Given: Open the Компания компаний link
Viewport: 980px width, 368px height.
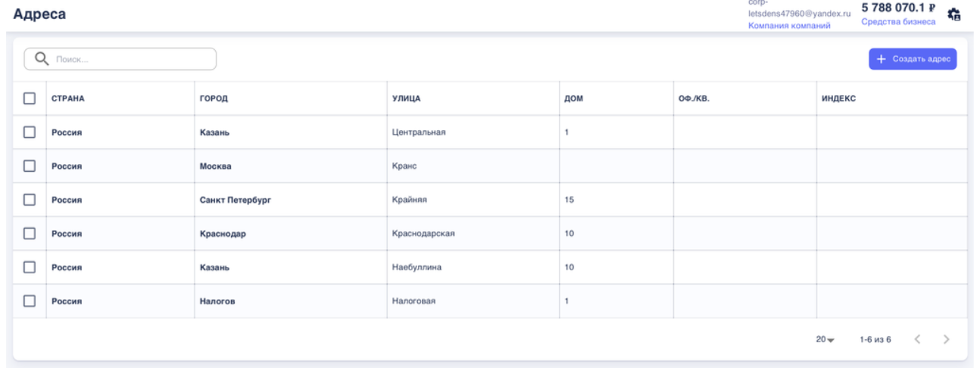Looking at the screenshot, I should 788,26.
